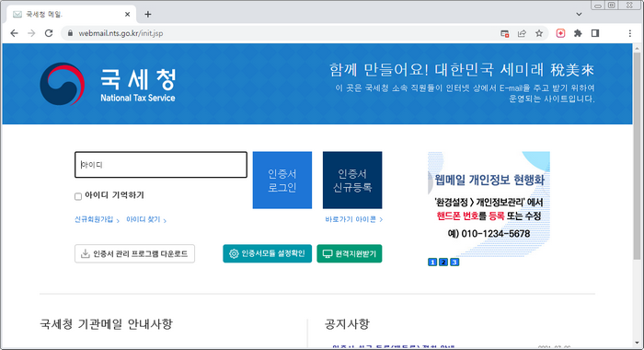
Task: Click the 국세청 National Tax Service logo
Action: pyautogui.click(x=108, y=85)
